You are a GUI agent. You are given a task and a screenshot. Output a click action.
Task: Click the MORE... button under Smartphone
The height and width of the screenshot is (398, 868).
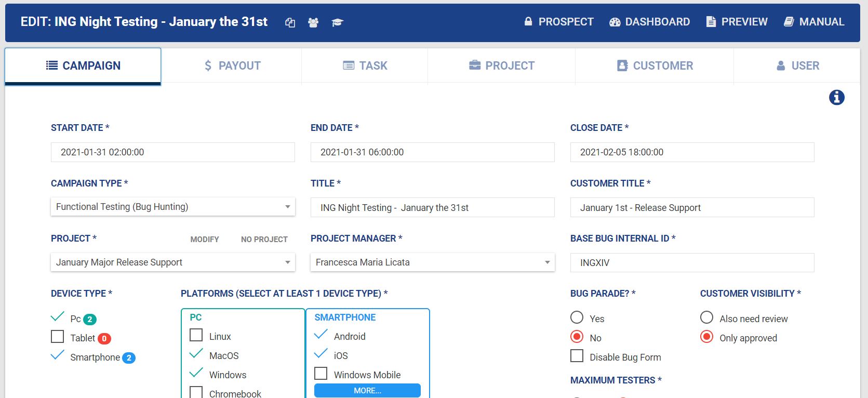click(x=367, y=390)
